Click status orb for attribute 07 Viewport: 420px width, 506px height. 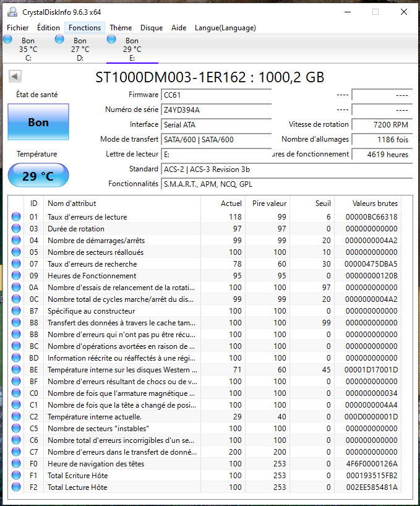click(x=16, y=264)
